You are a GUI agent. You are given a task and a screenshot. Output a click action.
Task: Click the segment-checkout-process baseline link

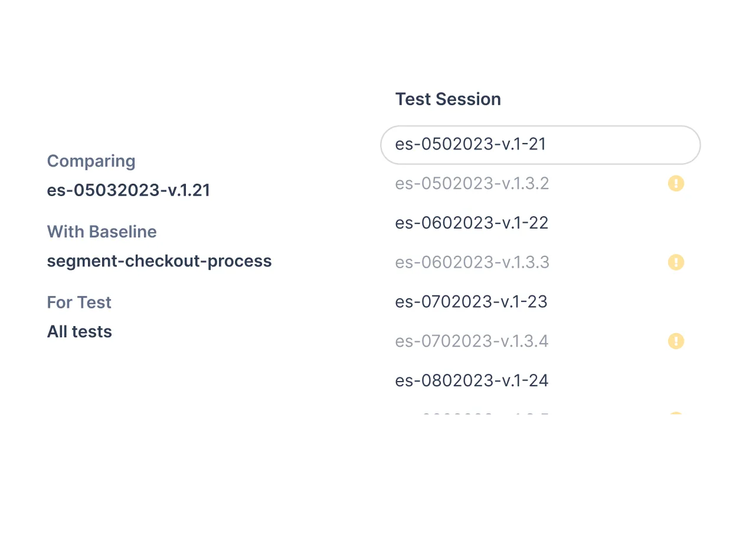(159, 261)
